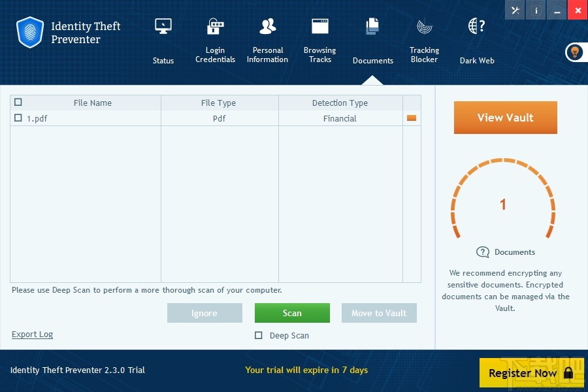588x392 pixels.
Task: Click the View Vault button
Action: [x=506, y=118]
